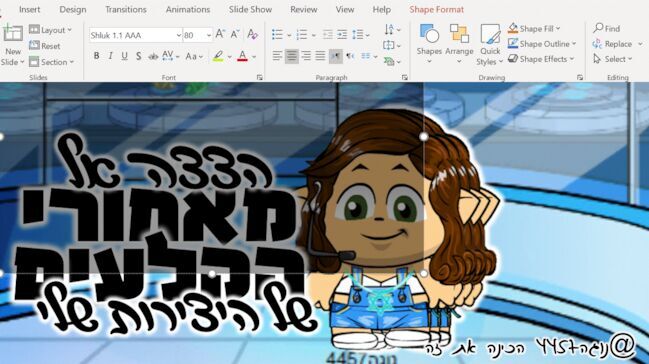Apply the red font color swatch

tap(243, 56)
